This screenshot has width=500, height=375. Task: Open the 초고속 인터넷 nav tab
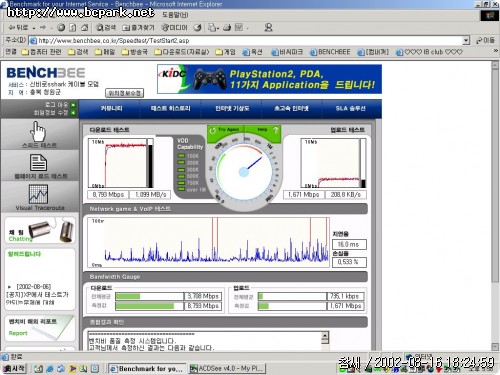coord(291,108)
